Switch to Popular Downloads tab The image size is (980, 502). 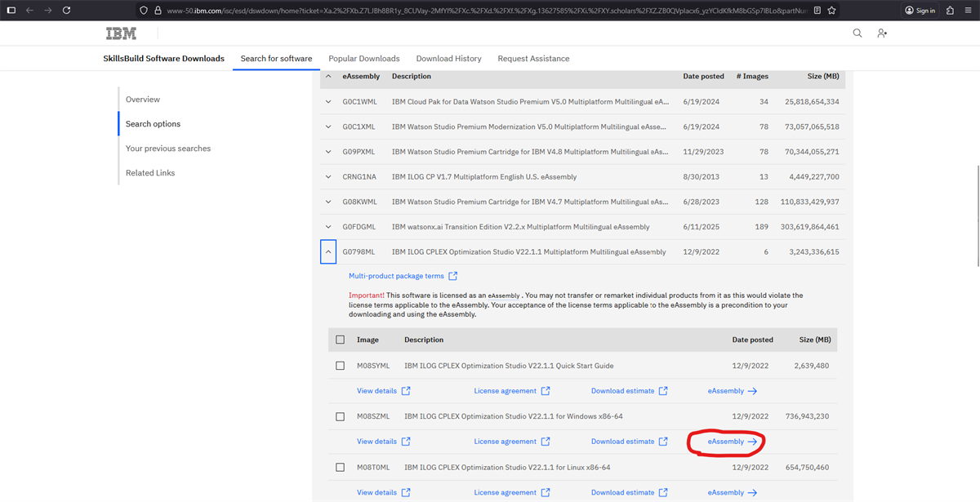coord(364,59)
